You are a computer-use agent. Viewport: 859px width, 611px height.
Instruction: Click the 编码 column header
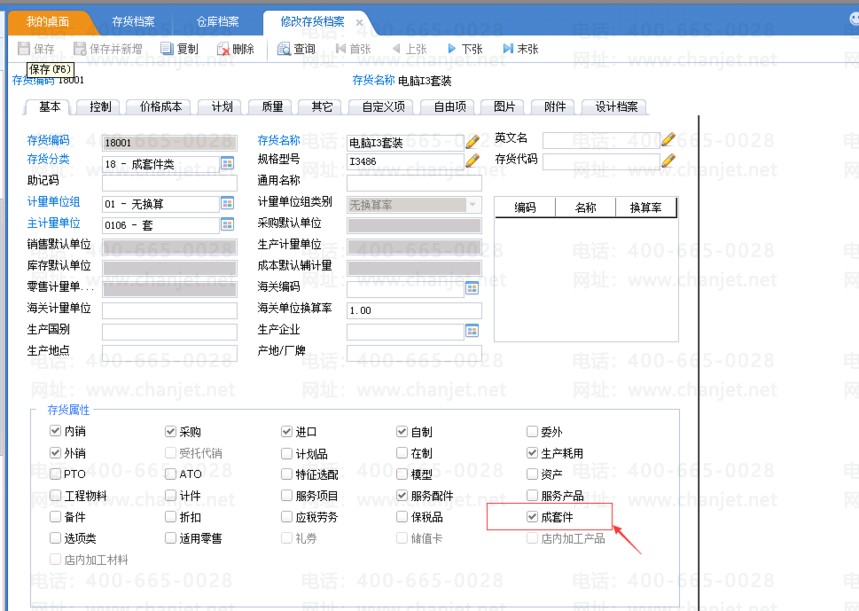pyautogui.click(x=525, y=208)
